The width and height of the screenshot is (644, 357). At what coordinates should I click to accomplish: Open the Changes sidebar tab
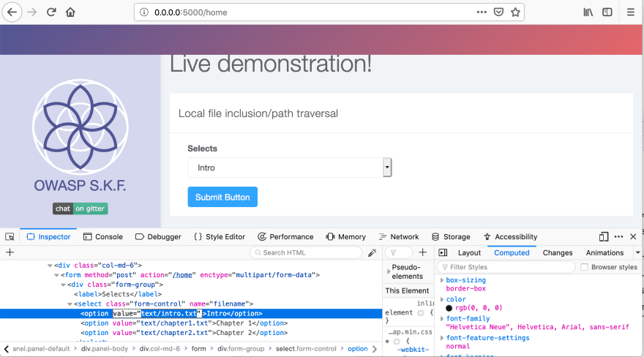(x=558, y=253)
